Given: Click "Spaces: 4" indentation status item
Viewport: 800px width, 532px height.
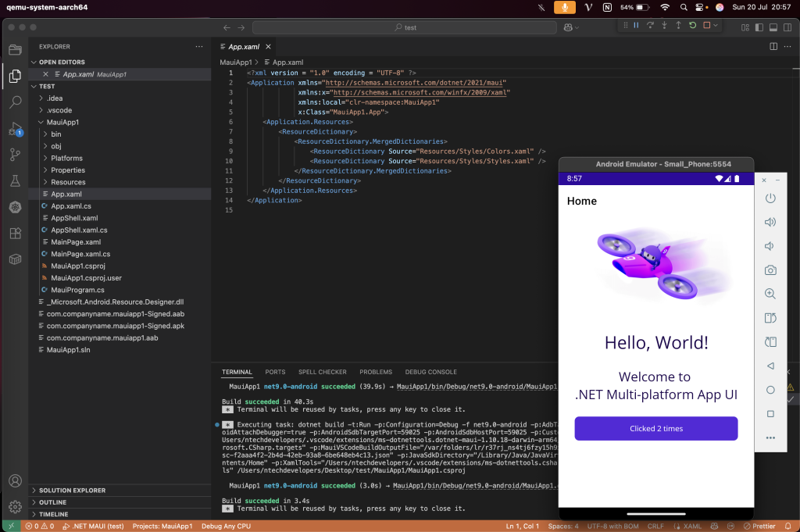Looking at the screenshot, I should 563,526.
